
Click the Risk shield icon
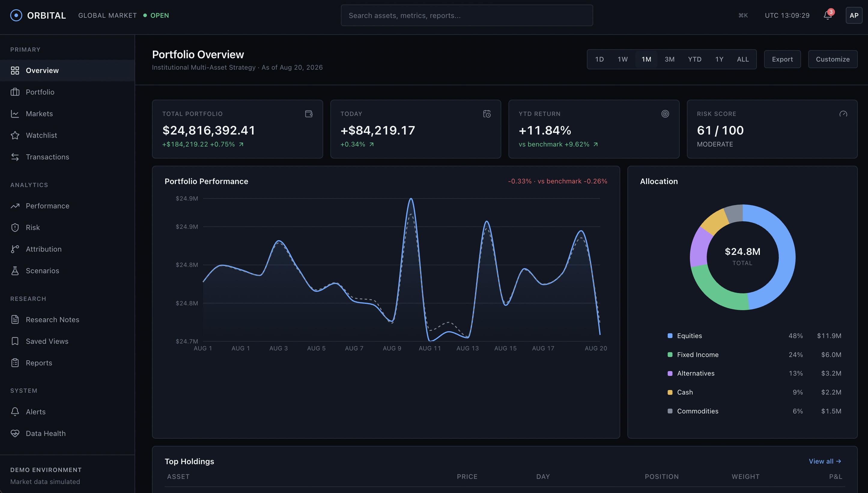pos(15,228)
